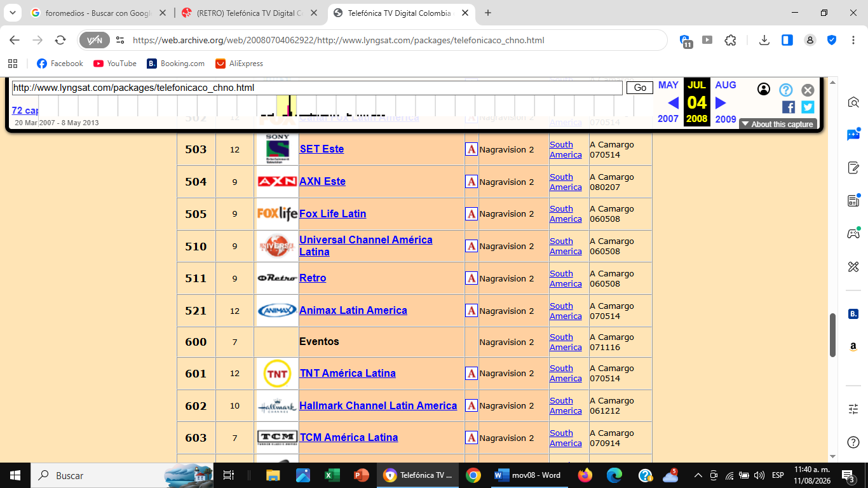The image size is (868, 488).
Task: Open the extensions puzzle icon
Action: [730, 40]
